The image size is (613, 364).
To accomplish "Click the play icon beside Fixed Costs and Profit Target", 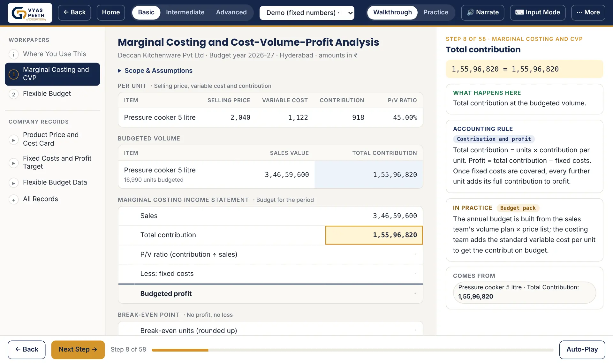I will (13, 163).
